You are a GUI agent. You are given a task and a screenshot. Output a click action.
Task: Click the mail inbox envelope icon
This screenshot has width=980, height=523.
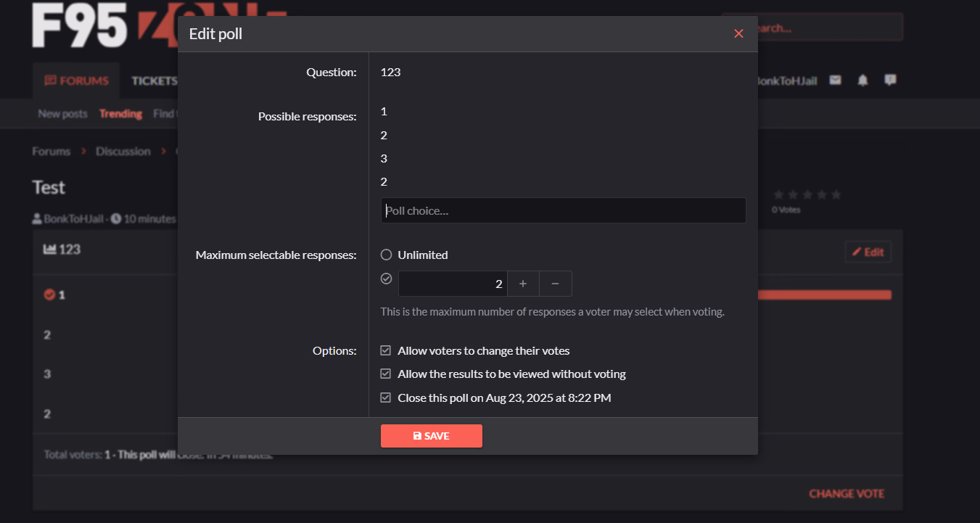click(x=836, y=80)
